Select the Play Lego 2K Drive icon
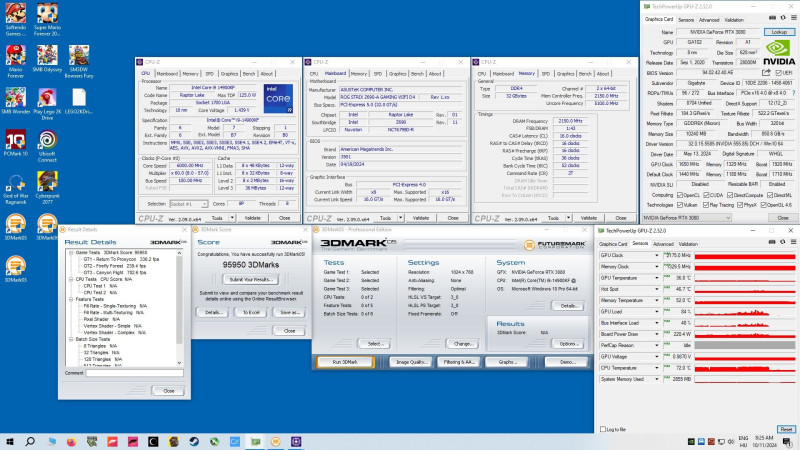 click(47, 104)
